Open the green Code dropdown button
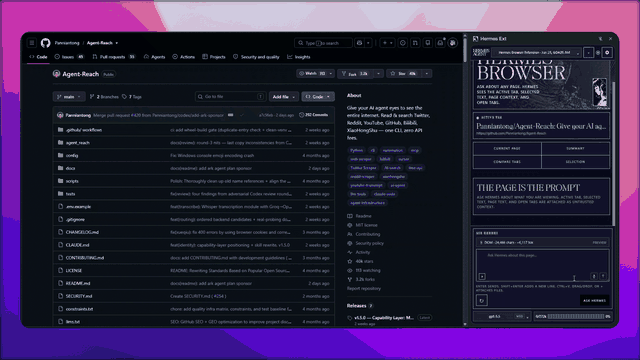640x360 pixels. click(318, 97)
